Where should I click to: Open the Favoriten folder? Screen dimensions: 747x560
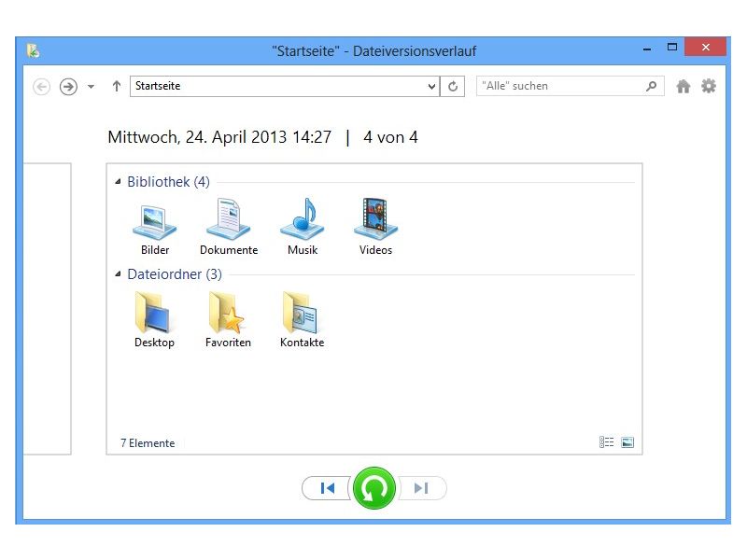click(x=228, y=319)
